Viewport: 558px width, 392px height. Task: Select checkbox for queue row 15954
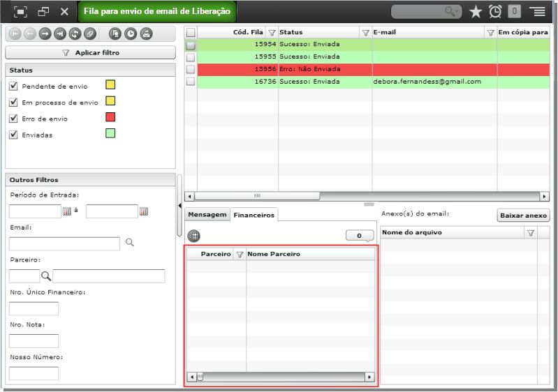tap(191, 45)
